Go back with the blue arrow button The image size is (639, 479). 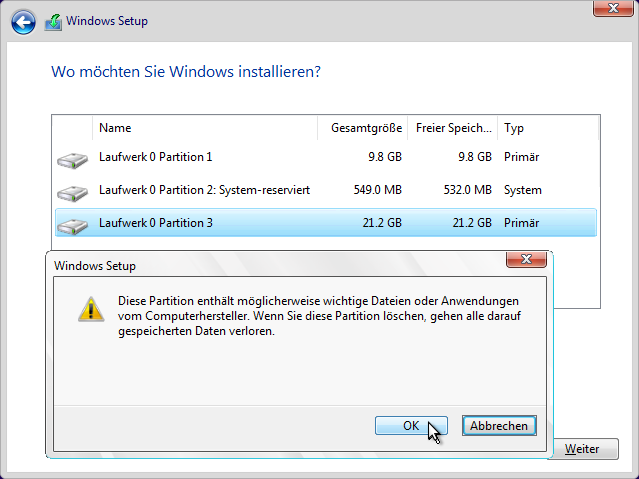(x=23, y=22)
